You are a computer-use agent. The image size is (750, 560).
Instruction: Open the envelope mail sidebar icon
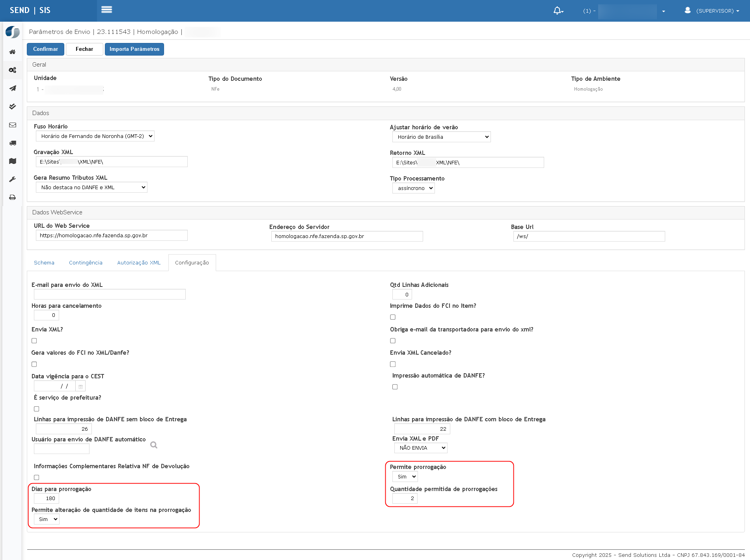click(x=13, y=125)
